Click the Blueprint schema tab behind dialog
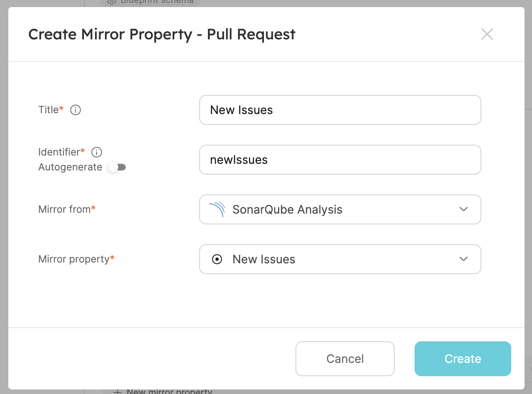This screenshot has width=532, height=394. 150,2
